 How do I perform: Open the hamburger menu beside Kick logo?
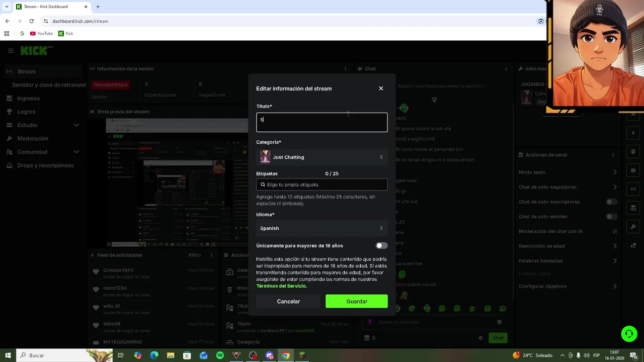click(x=11, y=51)
